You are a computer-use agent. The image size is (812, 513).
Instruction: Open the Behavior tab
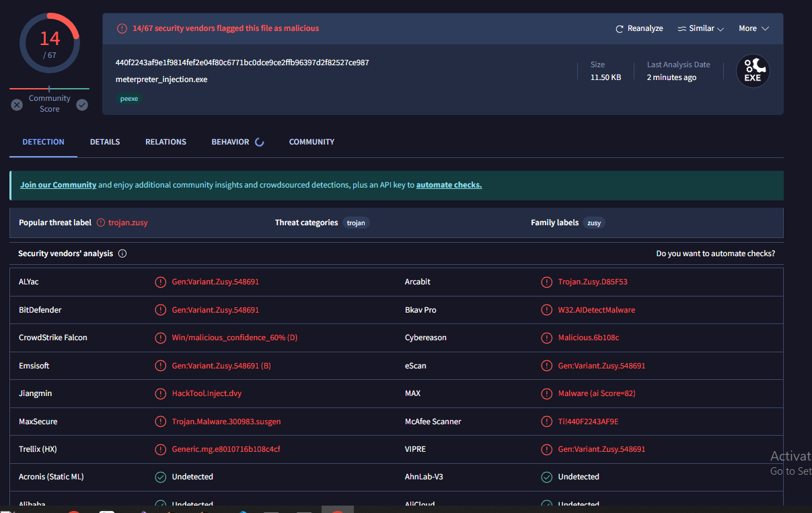(x=230, y=142)
